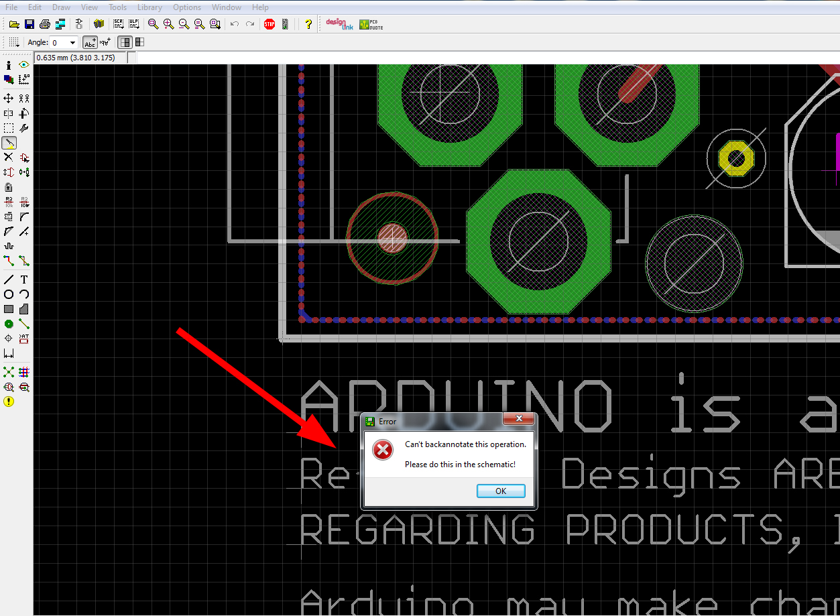
Task: Expand the Angle dropdown
Action: pyautogui.click(x=72, y=43)
